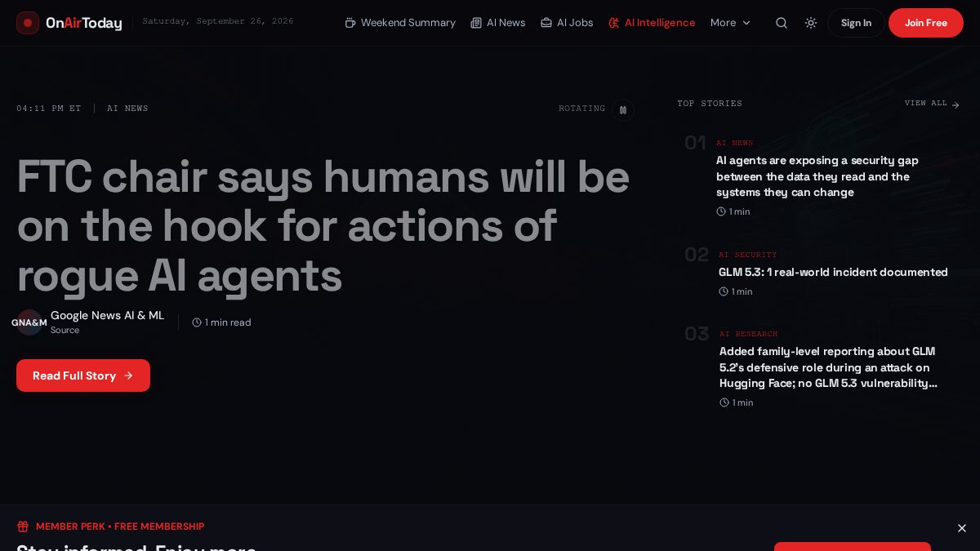Screen dimensions: 980x551
Task: Toggle the light/dark theme sun icon
Action: [x=811, y=23]
